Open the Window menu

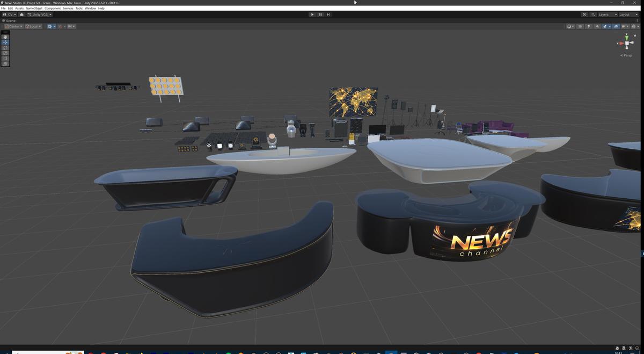[90, 8]
